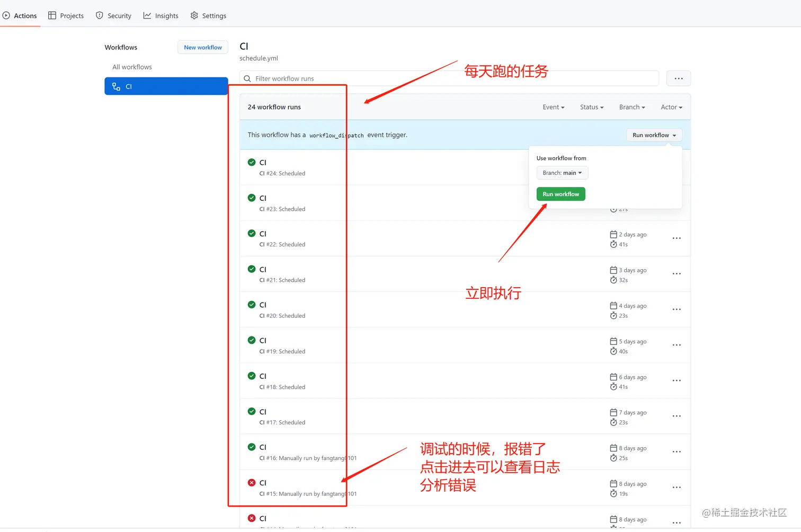Click the 3 days ago timestamp
This screenshot has width=801, height=532.
(x=633, y=270)
